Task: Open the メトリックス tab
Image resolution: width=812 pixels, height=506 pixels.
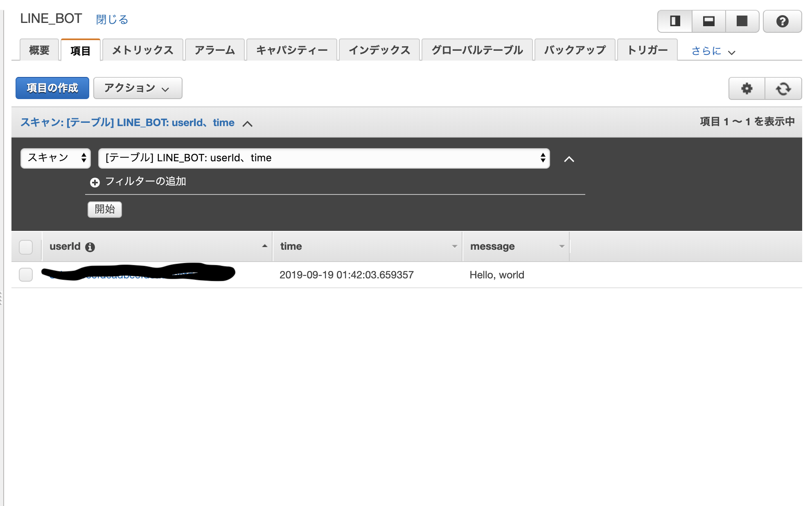Action: point(142,50)
